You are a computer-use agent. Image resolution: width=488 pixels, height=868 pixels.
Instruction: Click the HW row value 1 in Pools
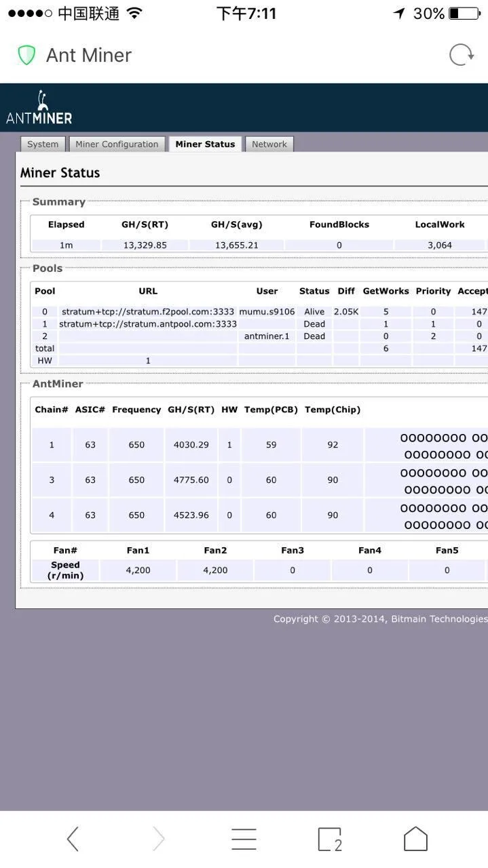pyautogui.click(x=148, y=361)
